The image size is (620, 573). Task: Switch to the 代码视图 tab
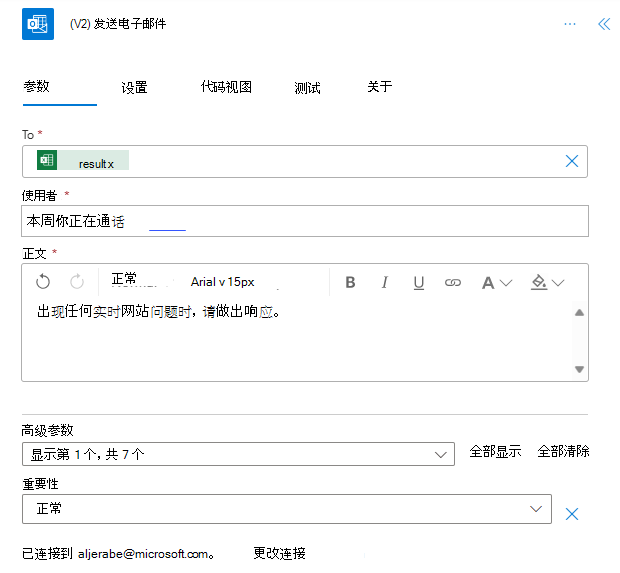(226, 87)
